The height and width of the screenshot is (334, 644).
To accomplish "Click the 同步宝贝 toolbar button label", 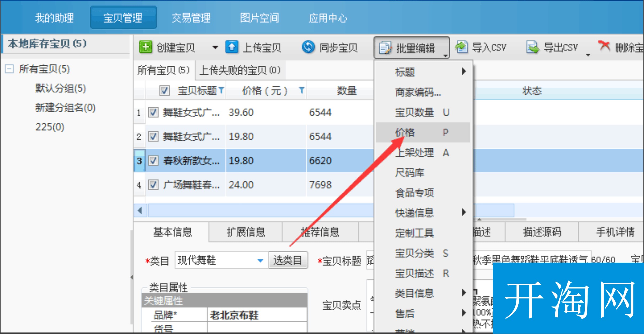I will [x=338, y=48].
